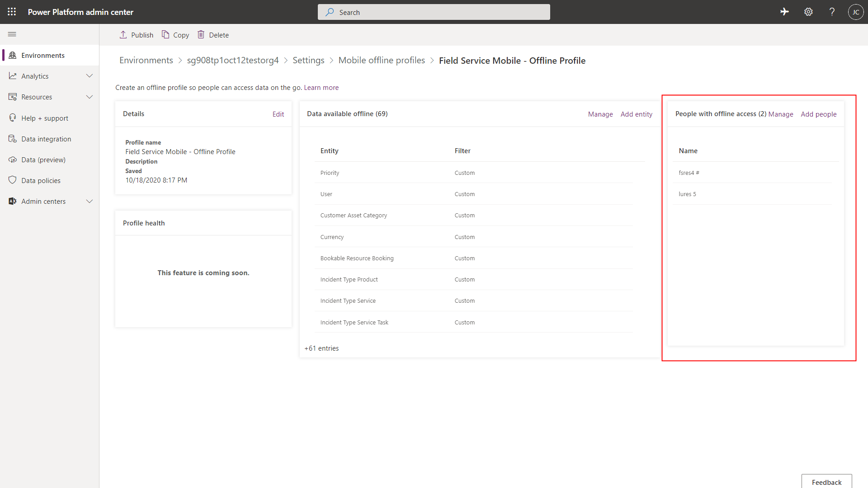Manage data available offline
The image size is (868, 488).
coord(600,114)
